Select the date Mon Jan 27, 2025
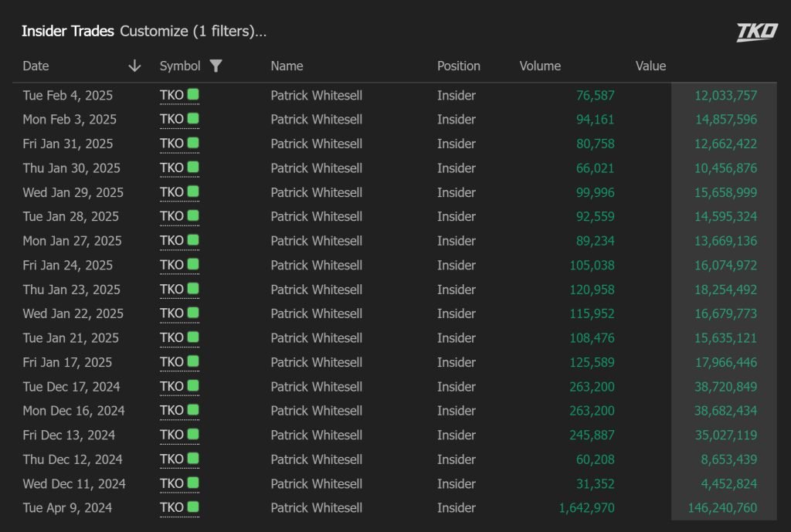This screenshot has width=791, height=532. 72,241
